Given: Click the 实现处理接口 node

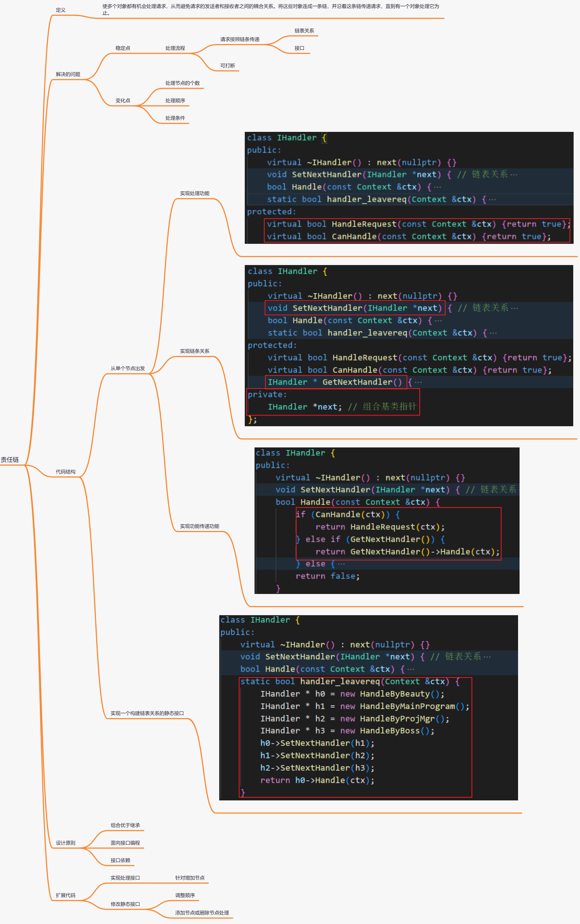Looking at the screenshot, I should [125, 878].
